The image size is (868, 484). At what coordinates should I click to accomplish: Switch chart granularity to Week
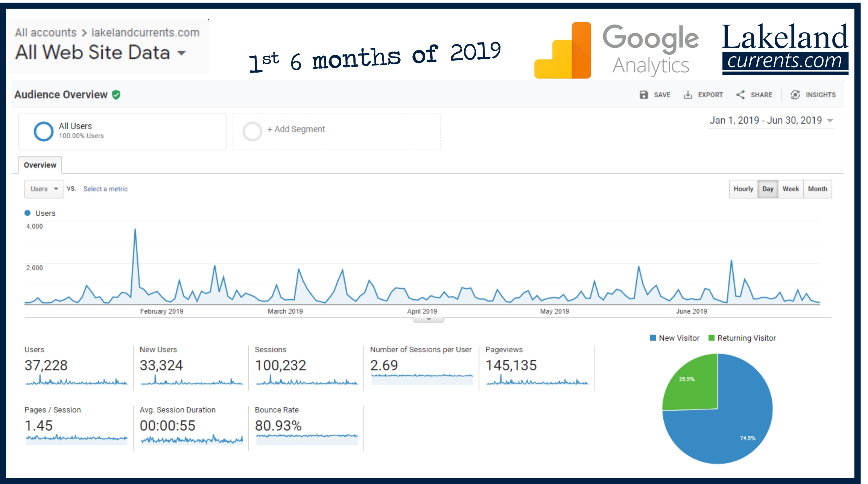[791, 189]
